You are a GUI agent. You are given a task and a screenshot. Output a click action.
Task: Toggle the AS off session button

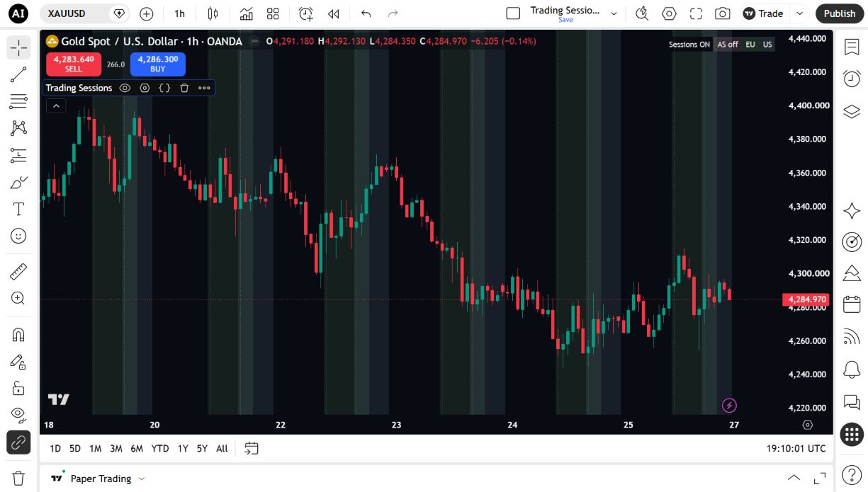click(x=728, y=44)
